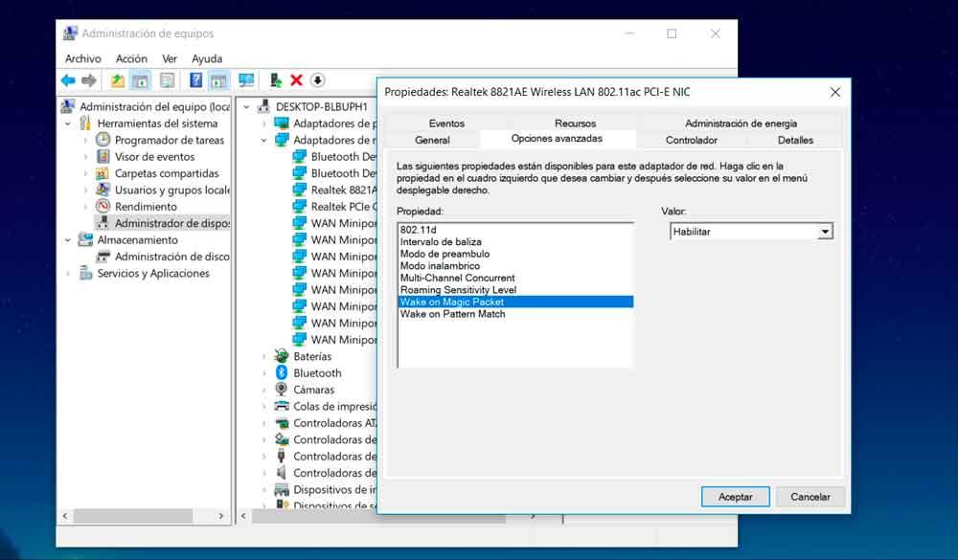Image resolution: width=958 pixels, height=560 pixels.
Task: Switch to the Administración de energía tab
Action: click(741, 123)
